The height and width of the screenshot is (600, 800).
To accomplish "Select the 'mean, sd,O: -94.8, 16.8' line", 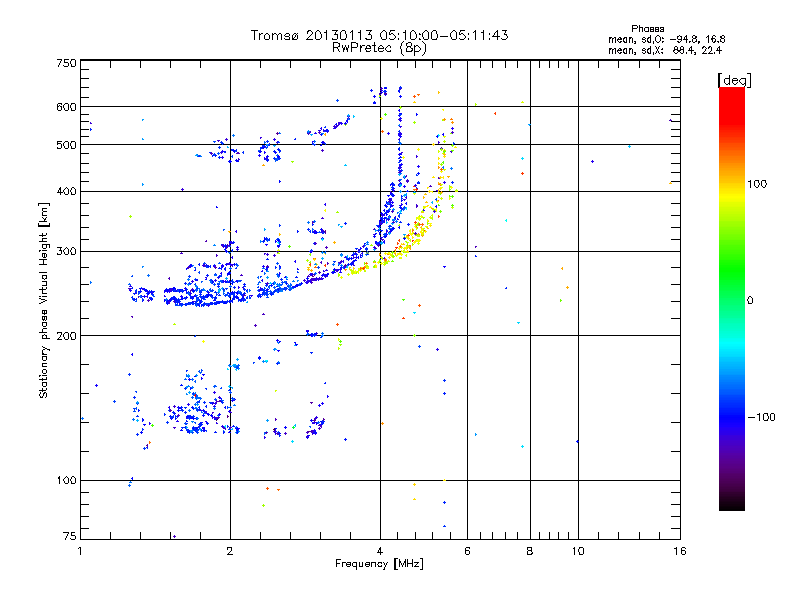I will click(666, 39).
